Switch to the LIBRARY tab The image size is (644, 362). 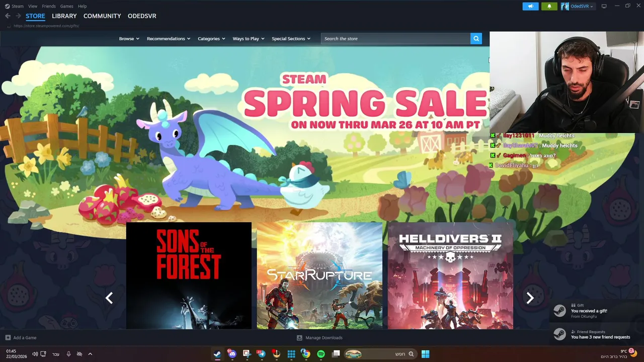[64, 16]
